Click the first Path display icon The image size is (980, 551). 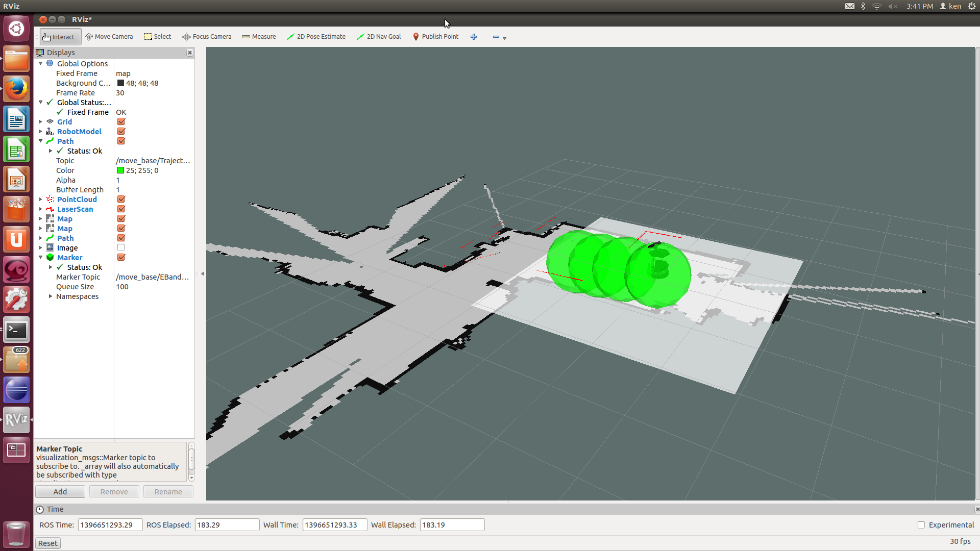tap(50, 141)
